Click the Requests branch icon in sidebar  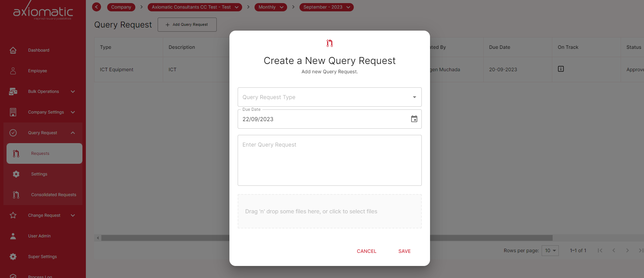[x=16, y=153]
